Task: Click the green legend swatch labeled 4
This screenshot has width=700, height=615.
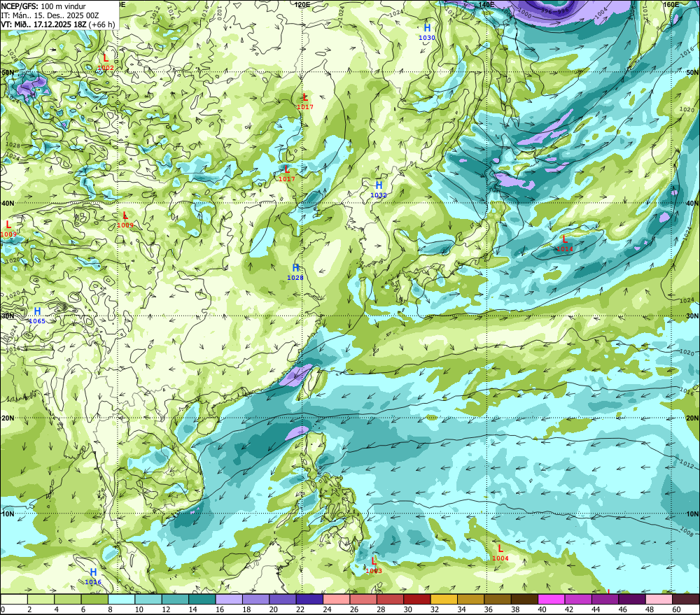Action: click(68, 599)
